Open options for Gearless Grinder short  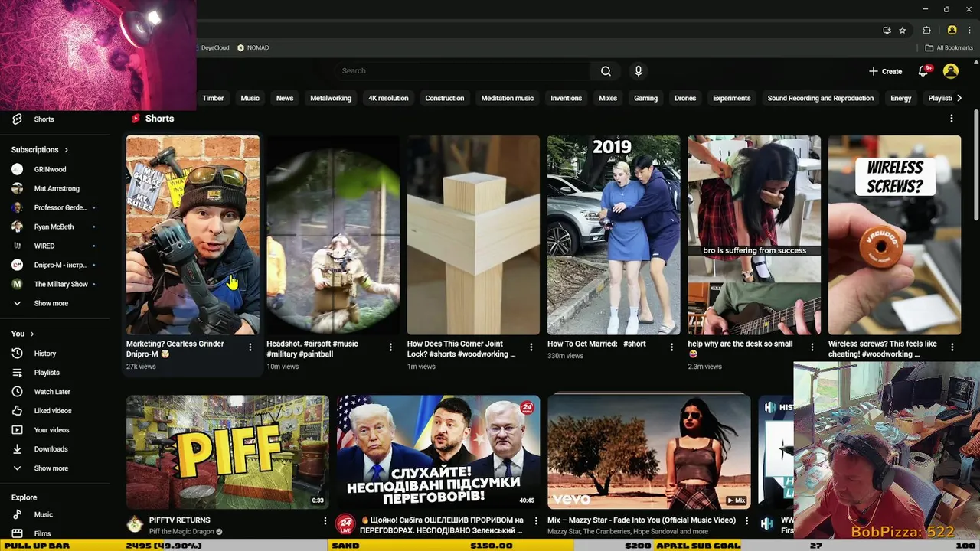click(x=250, y=347)
